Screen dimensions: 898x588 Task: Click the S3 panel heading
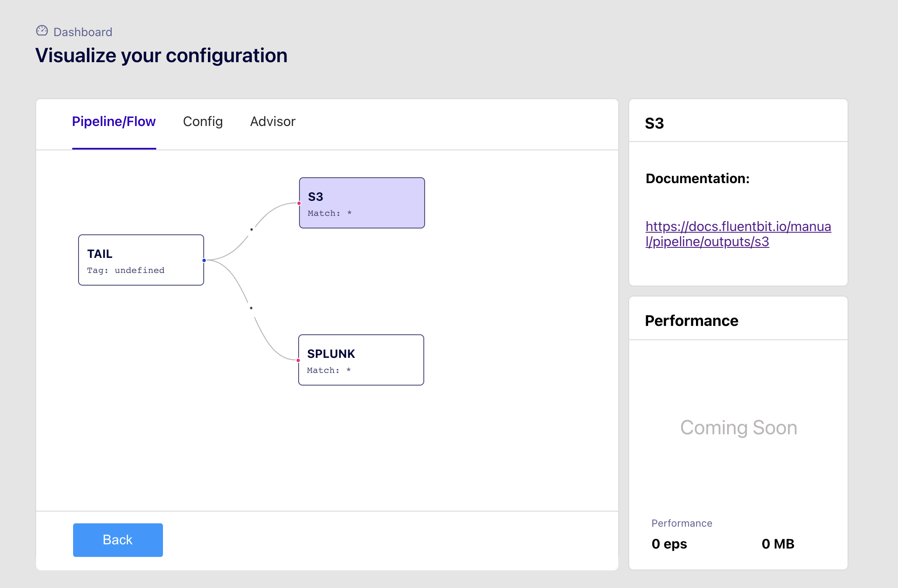(x=654, y=123)
